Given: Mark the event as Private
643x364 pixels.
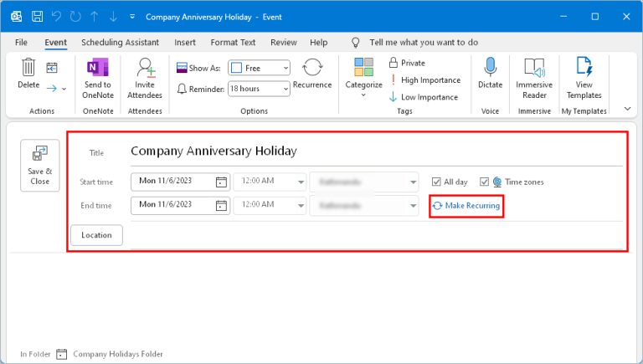Looking at the screenshot, I should pyautogui.click(x=407, y=63).
